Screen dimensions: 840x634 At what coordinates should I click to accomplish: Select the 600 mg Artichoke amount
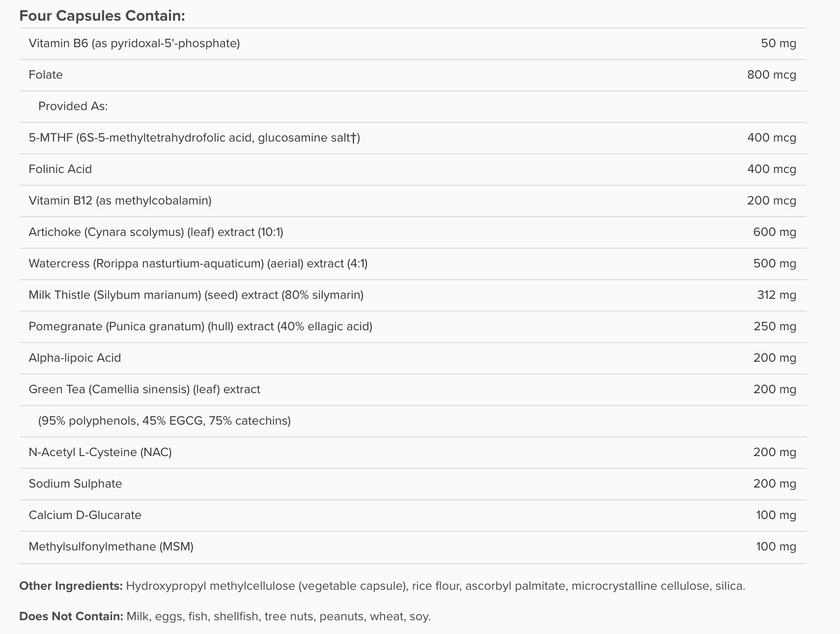click(x=774, y=232)
